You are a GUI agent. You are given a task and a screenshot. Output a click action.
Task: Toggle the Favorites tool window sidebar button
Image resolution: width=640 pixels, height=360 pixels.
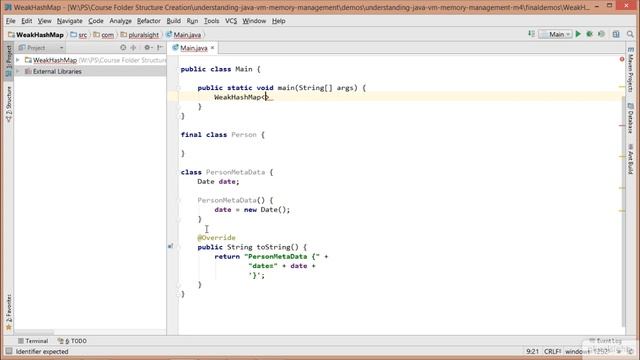9,312
